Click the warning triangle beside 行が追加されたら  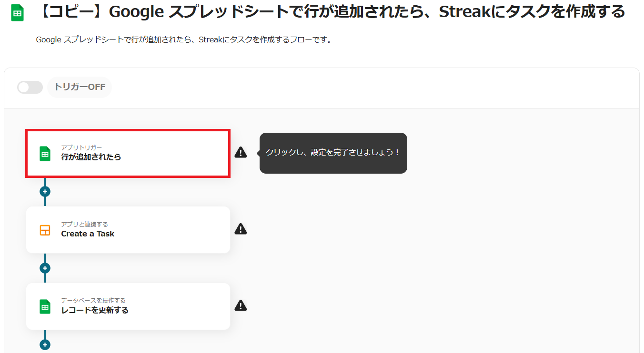[x=241, y=152]
